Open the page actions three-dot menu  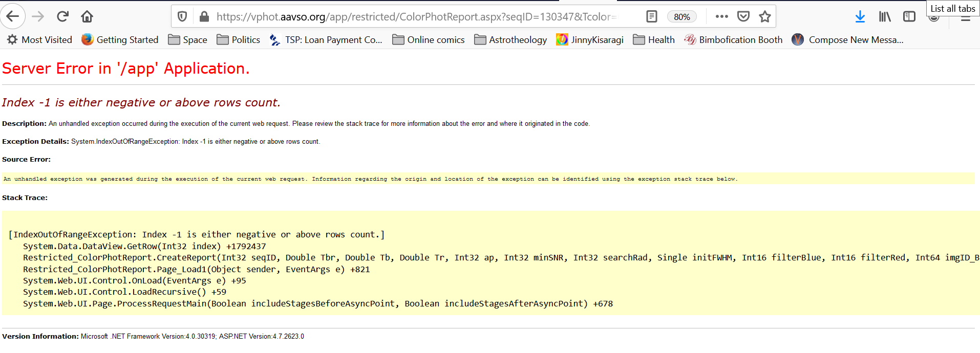tap(721, 16)
